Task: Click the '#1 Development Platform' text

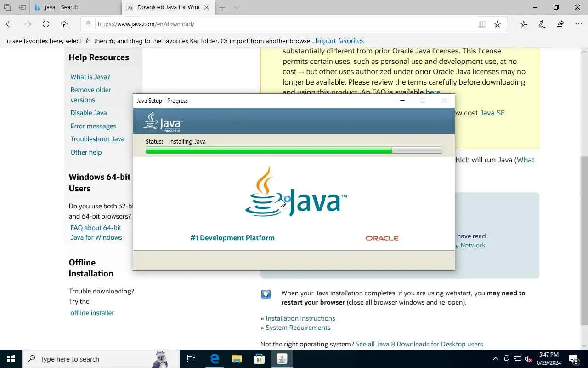Action: click(232, 238)
